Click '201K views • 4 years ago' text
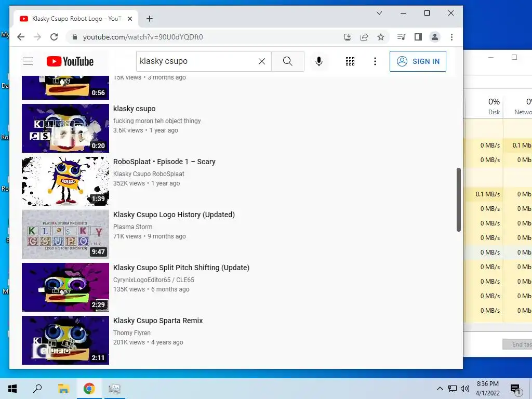The width and height of the screenshot is (532, 399). tap(148, 342)
